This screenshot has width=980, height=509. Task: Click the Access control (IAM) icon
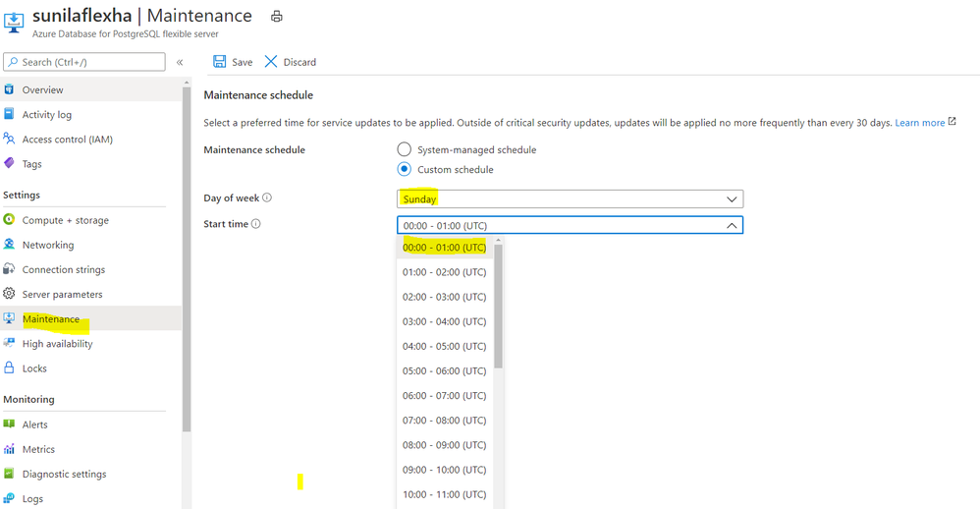(9, 139)
